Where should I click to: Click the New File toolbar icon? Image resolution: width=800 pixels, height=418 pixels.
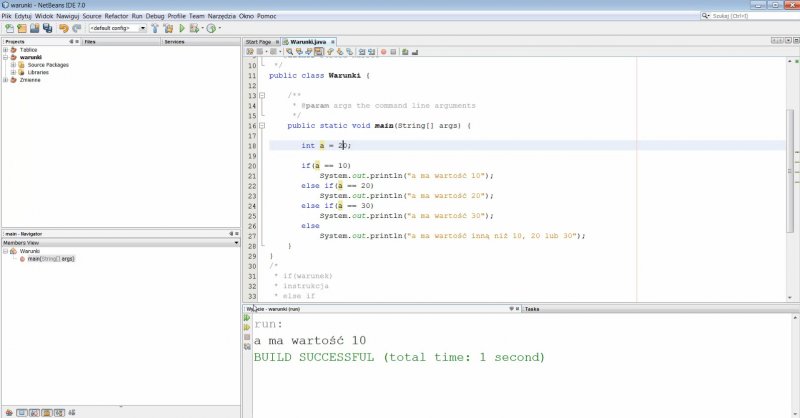tap(8, 28)
